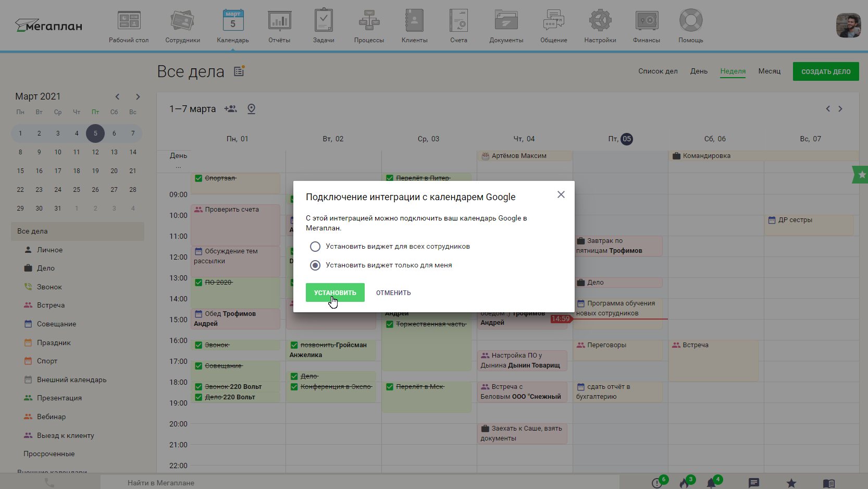The image size is (868, 489).
Task: Open Отчёты section
Action: pos(279,26)
